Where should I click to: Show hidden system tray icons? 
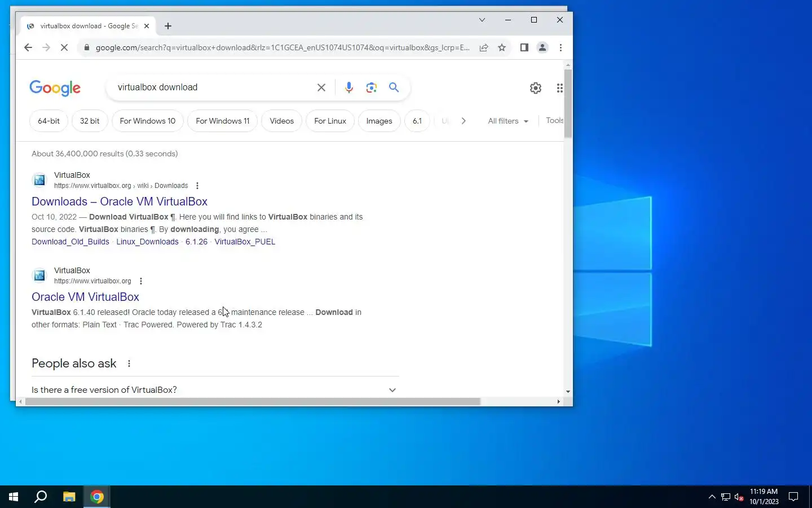pos(712,497)
